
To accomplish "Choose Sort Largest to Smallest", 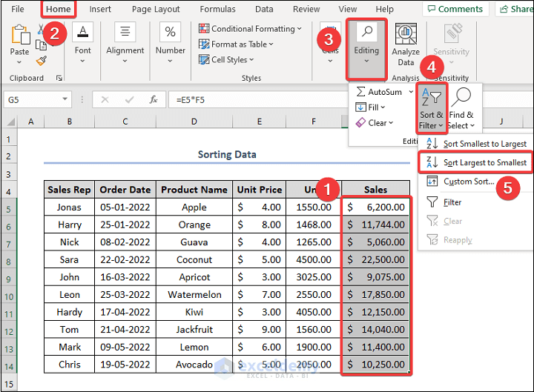I will pyautogui.click(x=475, y=162).
